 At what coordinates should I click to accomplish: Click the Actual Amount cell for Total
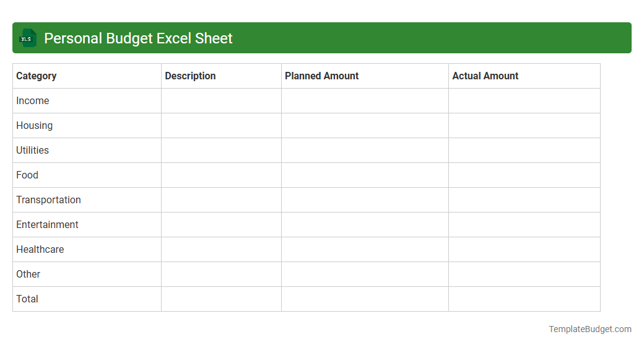pos(524,299)
